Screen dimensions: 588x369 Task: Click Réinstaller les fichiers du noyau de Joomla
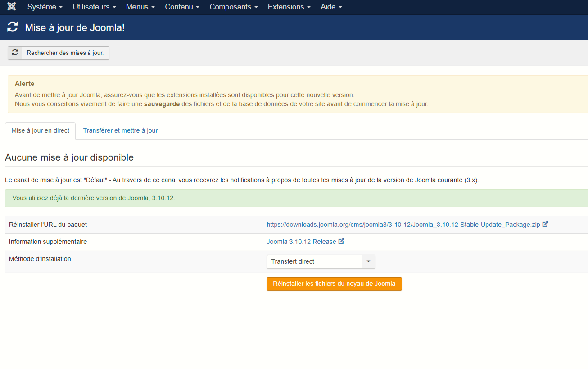[x=334, y=284]
